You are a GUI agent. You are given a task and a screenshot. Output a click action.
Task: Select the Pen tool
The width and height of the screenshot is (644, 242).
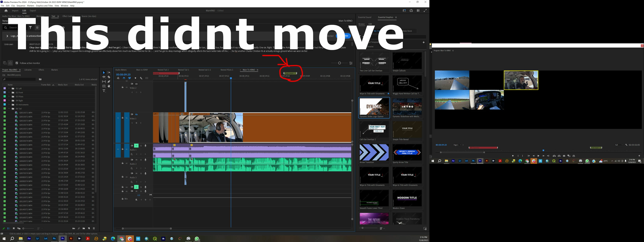coord(109,81)
